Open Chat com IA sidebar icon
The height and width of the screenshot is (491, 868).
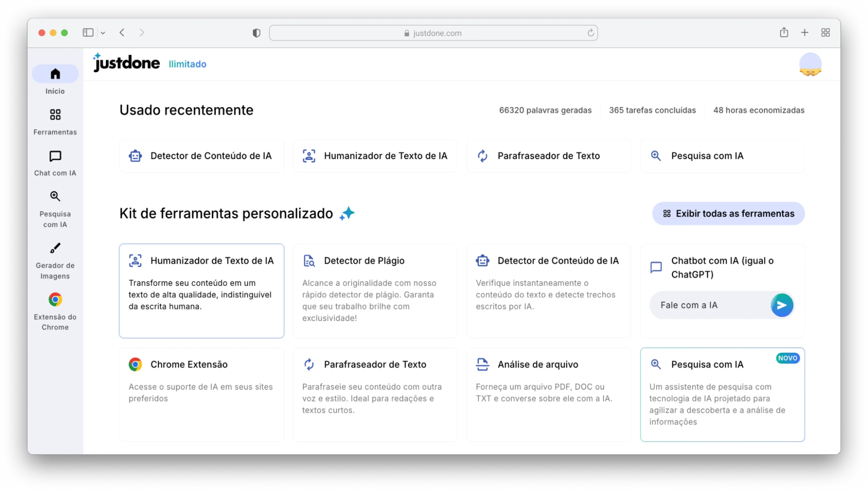[55, 156]
